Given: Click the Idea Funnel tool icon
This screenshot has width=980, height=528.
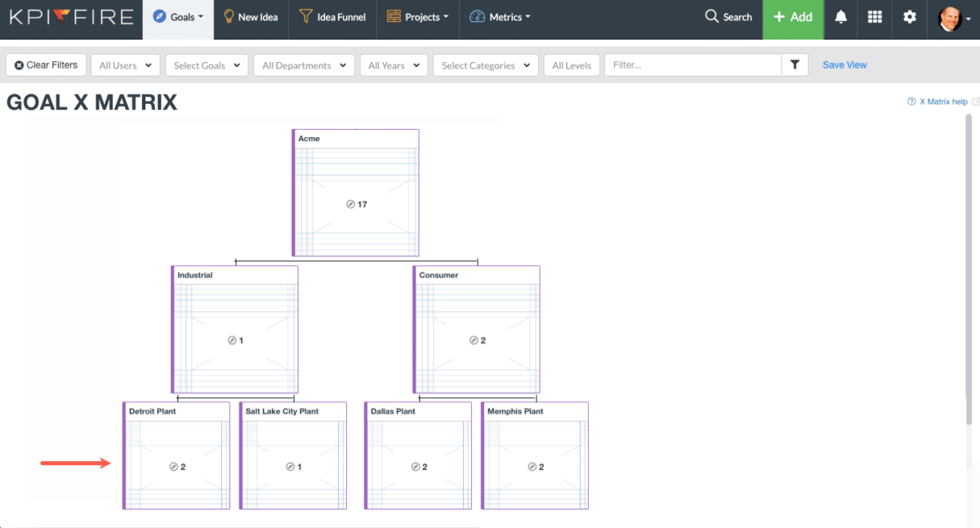Looking at the screenshot, I should pyautogui.click(x=305, y=16).
